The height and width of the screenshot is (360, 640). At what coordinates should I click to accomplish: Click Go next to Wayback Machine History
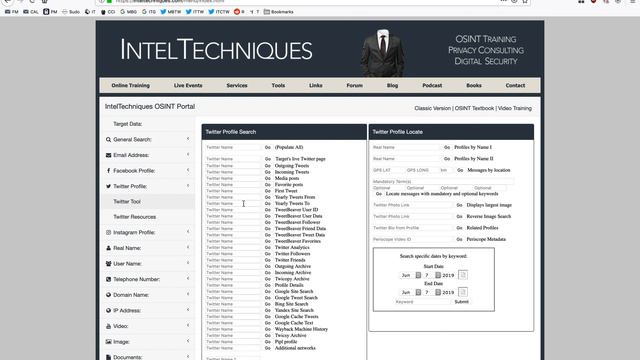(268, 329)
